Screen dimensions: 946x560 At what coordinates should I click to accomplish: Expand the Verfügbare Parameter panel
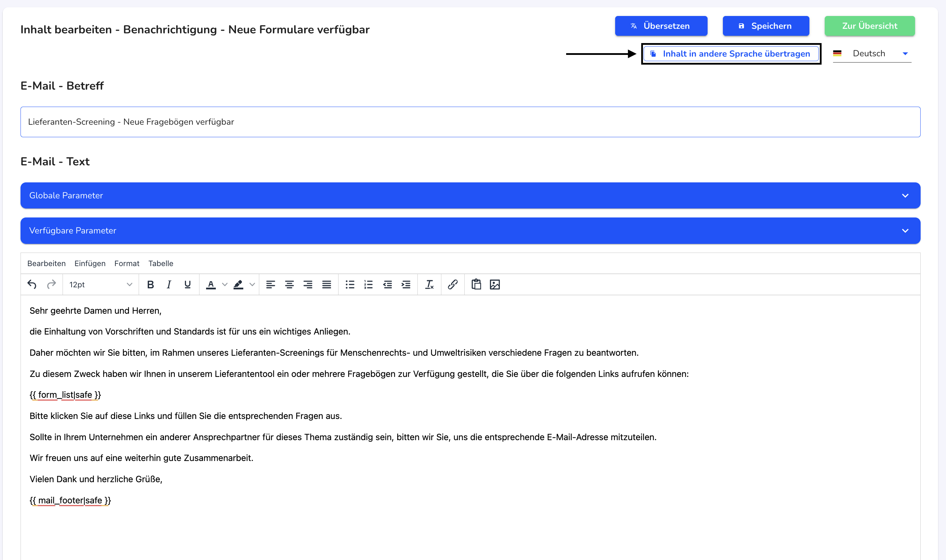pos(470,231)
